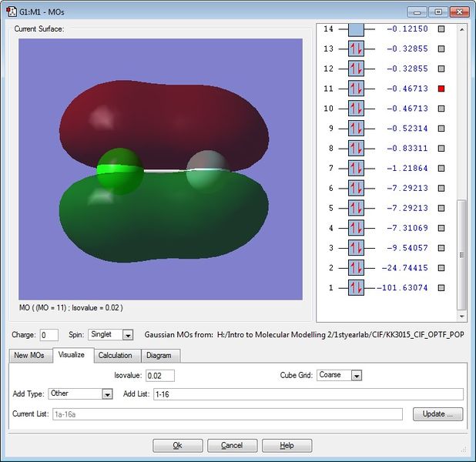Click the orbital list vertical scrollbar

click(462, 254)
